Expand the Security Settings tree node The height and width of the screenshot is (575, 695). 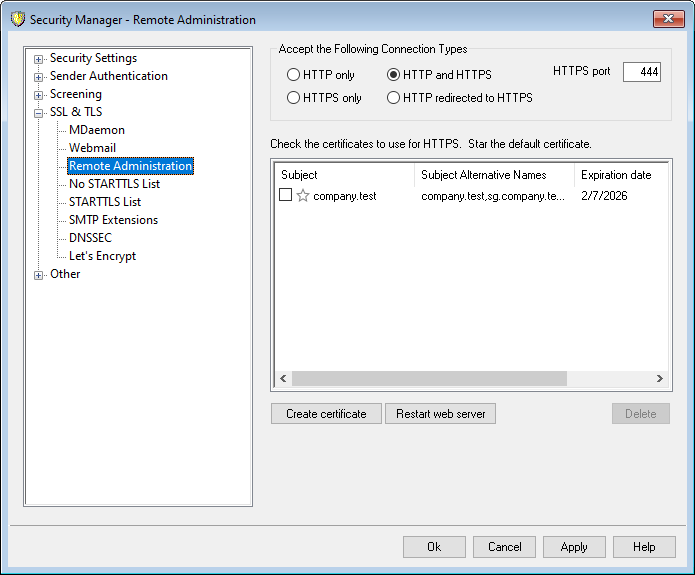pyautogui.click(x=39, y=59)
